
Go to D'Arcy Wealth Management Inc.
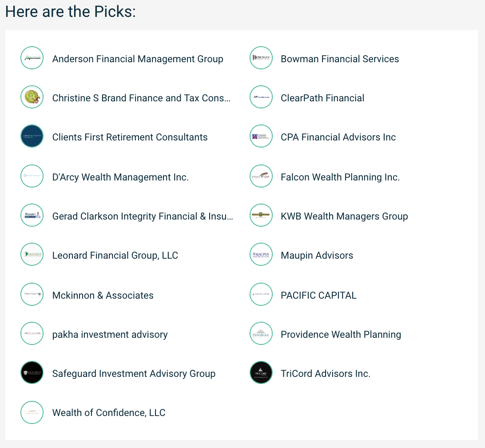(x=120, y=177)
